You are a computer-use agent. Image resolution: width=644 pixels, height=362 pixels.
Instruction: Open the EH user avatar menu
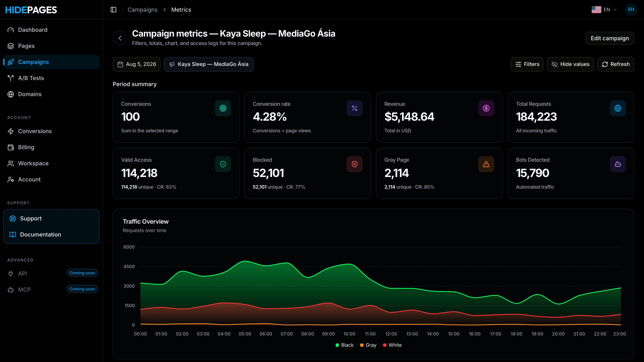[x=631, y=9]
